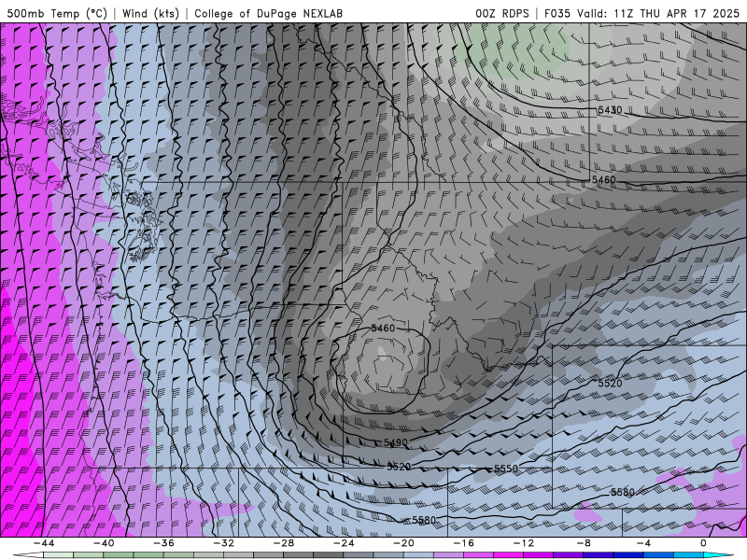The height and width of the screenshot is (560, 747).
Task: Click the "F035" forecast hour text
Action: (x=557, y=13)
